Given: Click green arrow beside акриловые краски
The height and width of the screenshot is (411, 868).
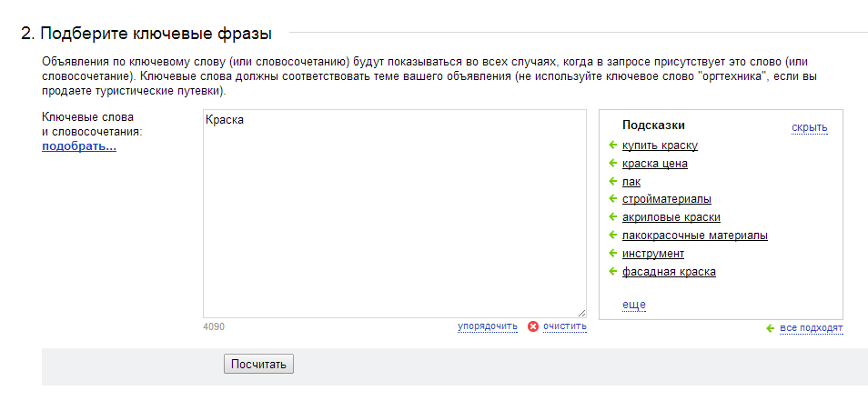Looking at the screenshot, I should tap(613, 217).
